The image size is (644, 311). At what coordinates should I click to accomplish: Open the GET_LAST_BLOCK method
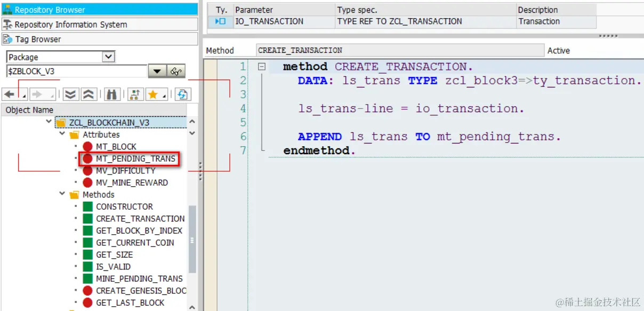pos(130,302)
